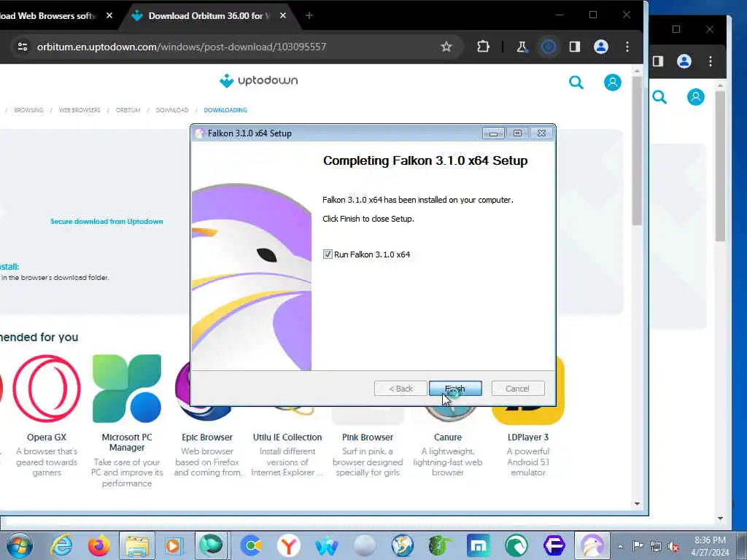Toggle Chrome side panel icon
Screen dimensions: 747x560
pos(575,47)
